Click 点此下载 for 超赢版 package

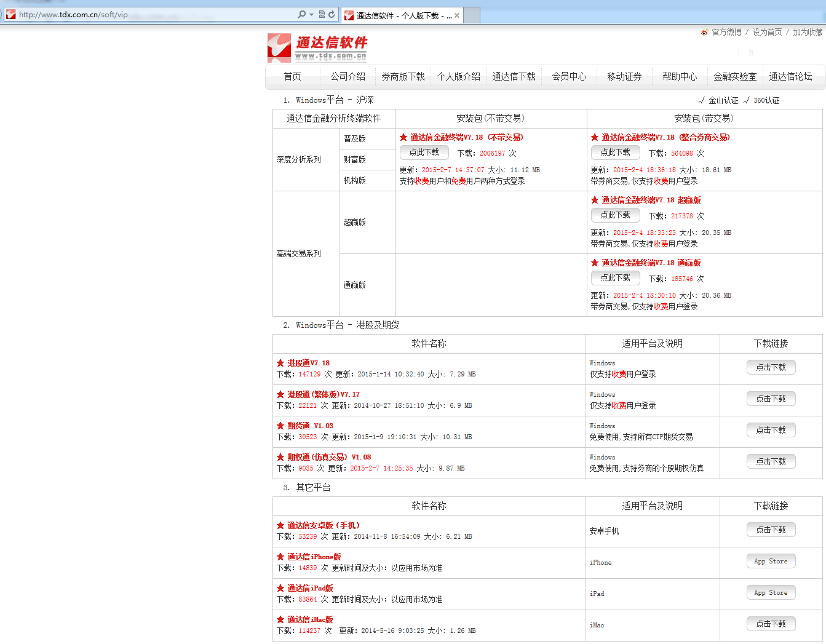[616, 215]
